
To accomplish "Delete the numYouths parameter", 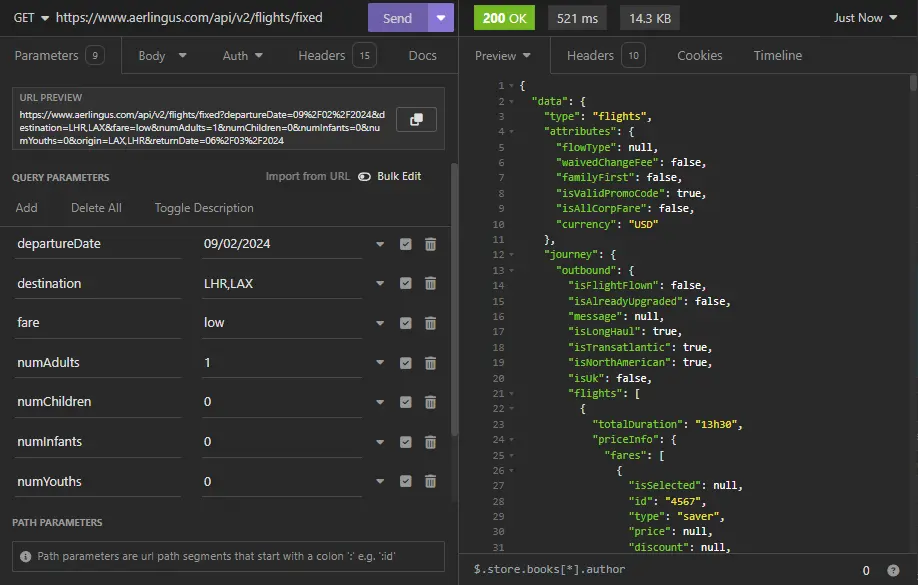I will (x=430, y=481).
